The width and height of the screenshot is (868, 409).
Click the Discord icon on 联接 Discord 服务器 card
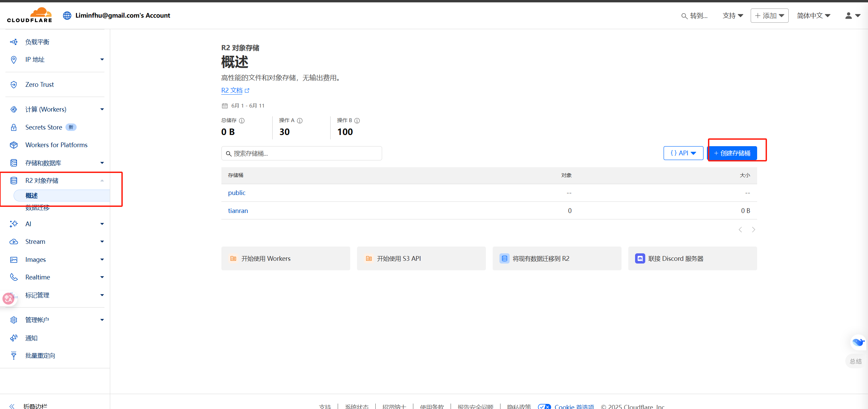pos(640,258)
